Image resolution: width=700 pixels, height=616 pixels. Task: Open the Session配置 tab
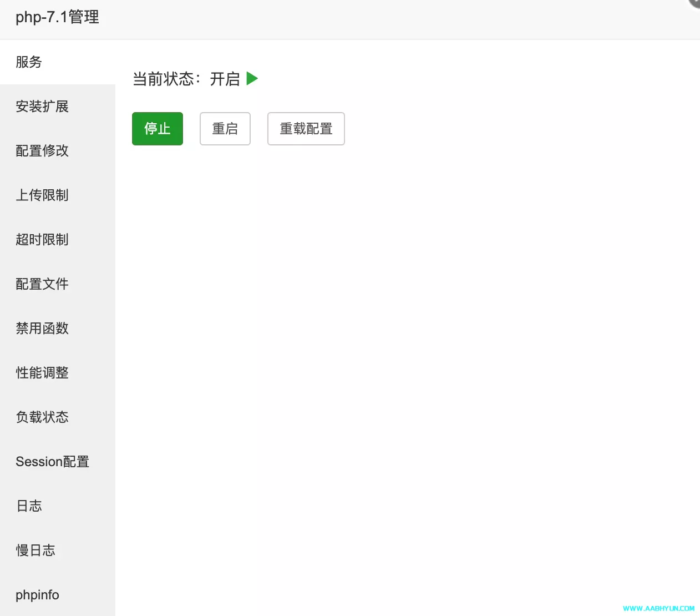[52, 462]
